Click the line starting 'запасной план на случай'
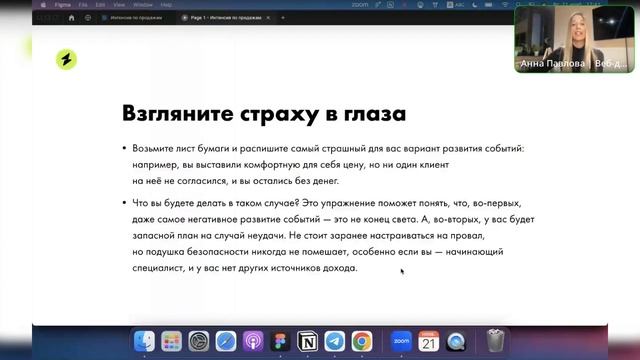 [308, 236]
